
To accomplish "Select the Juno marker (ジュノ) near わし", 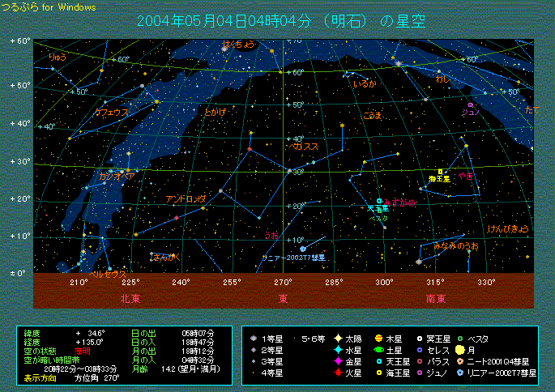I will 471,104.
